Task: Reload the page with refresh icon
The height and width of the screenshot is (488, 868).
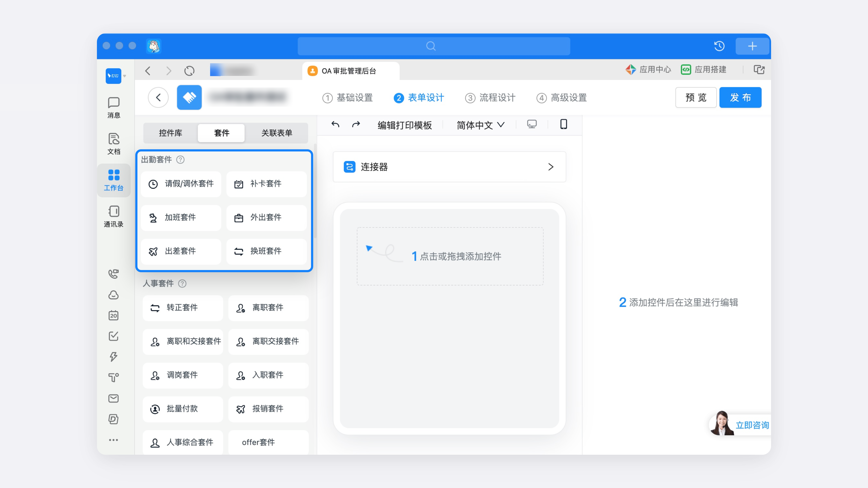Action: 189,71
